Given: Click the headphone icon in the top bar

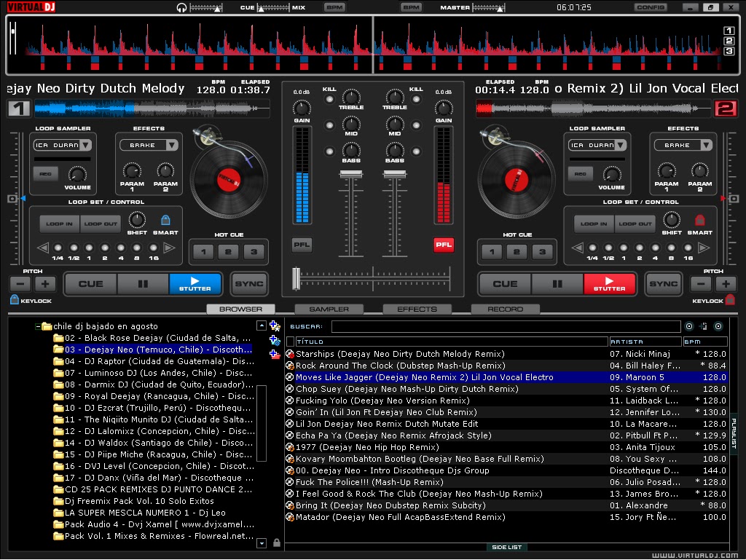Looking at the screenshot, I should click(182, 7).
